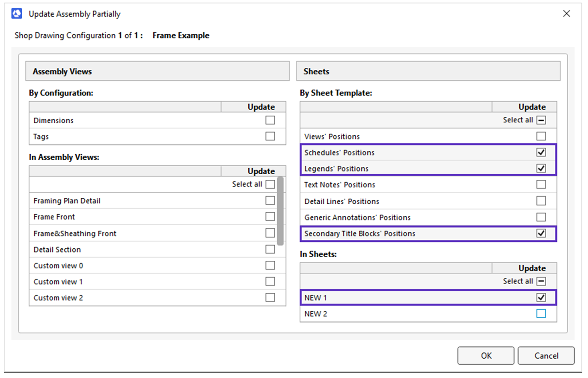Image resolution: width=588 pixels, height=378 pixels.
Task: Check the NEW 2 sheet checkbox
Action: 541,314
